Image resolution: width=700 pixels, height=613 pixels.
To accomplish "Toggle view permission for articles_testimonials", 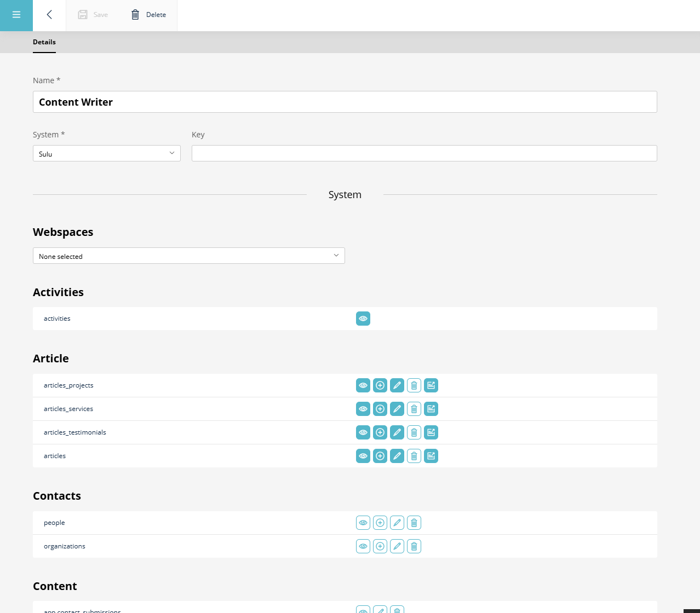I will 363,432.
